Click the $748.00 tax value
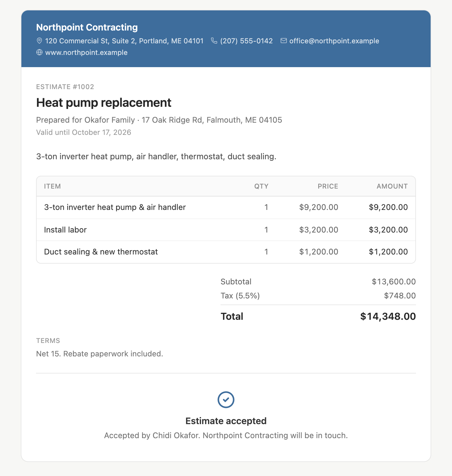452x476 pixels. click(x=400, y=296)
